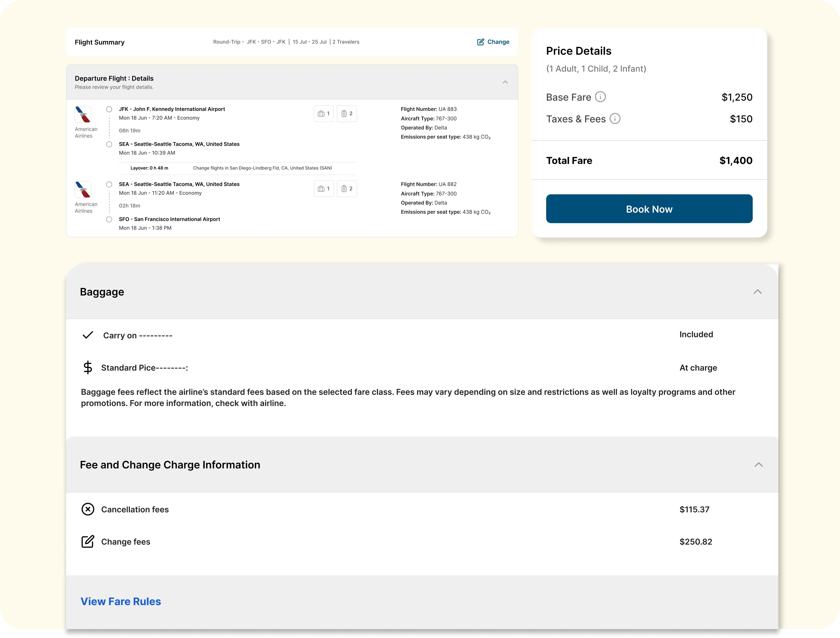Image resolution: width=840 pixels, height=638 pixels.
Task: Click the Mon 18 Jun - 7:20 AM - Economy text
Action: coord(159,118)
